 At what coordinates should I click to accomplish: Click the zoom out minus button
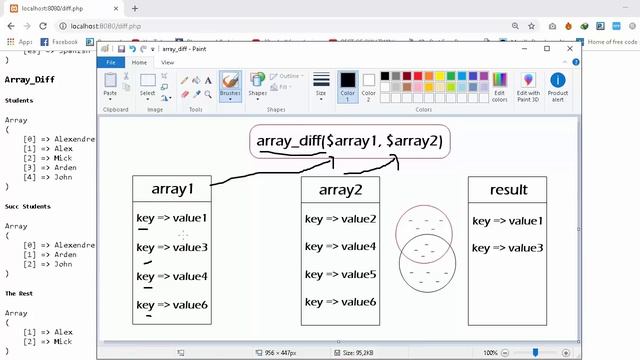point(505,353)
